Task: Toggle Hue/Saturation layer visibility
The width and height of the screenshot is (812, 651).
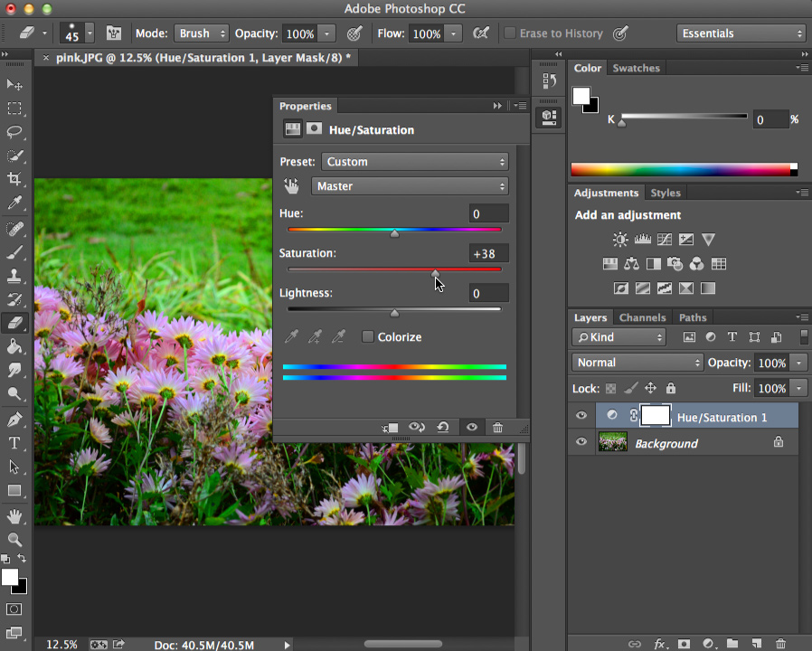Action: coord(581,415)
